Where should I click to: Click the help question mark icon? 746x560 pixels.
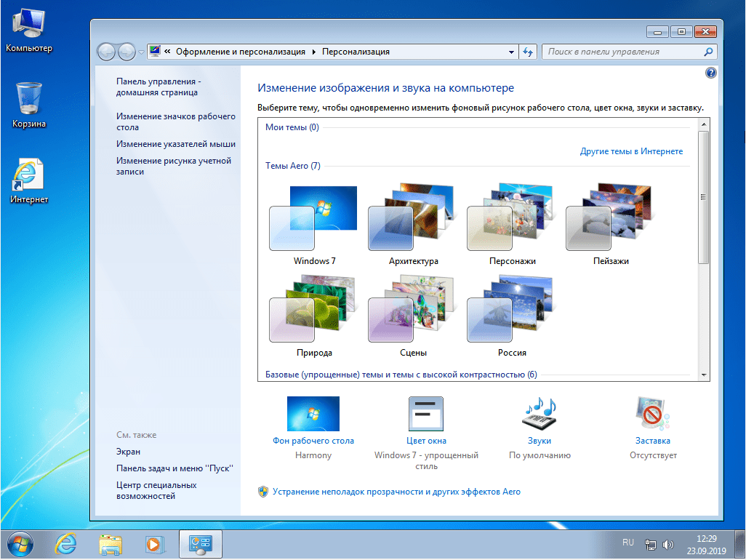[710, 73]
